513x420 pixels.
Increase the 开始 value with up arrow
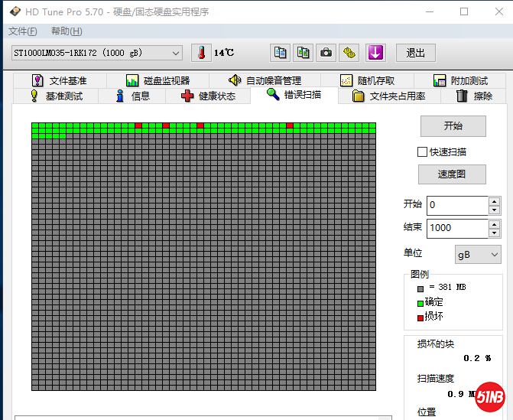(x=494, y=201)
